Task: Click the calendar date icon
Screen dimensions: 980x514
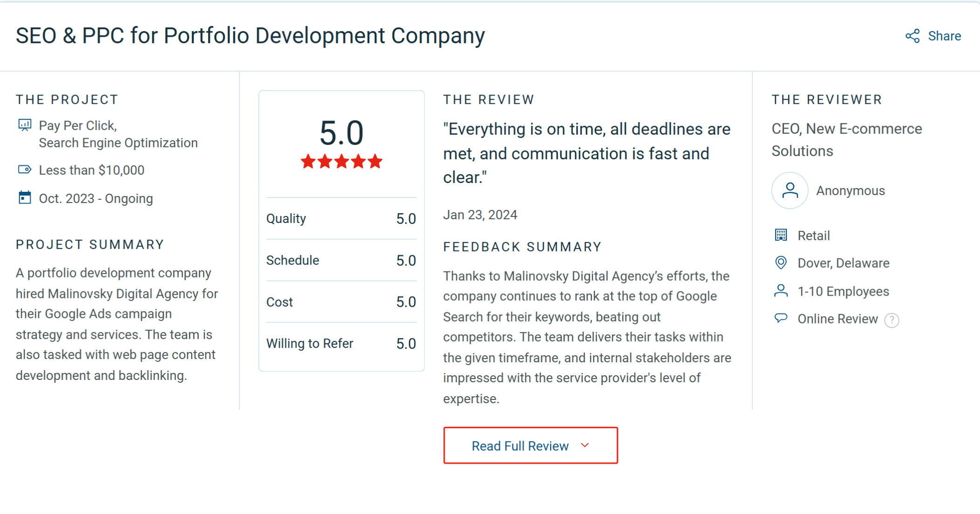Action: (25, 198)
